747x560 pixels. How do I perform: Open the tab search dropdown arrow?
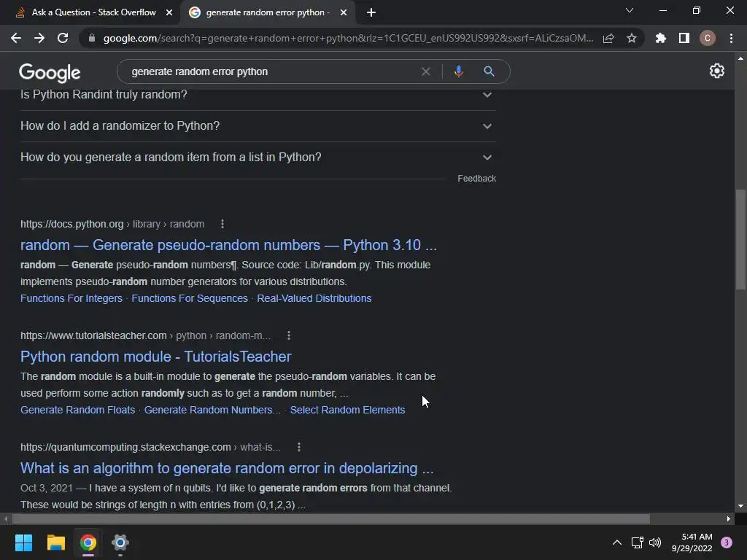[630, 10]
